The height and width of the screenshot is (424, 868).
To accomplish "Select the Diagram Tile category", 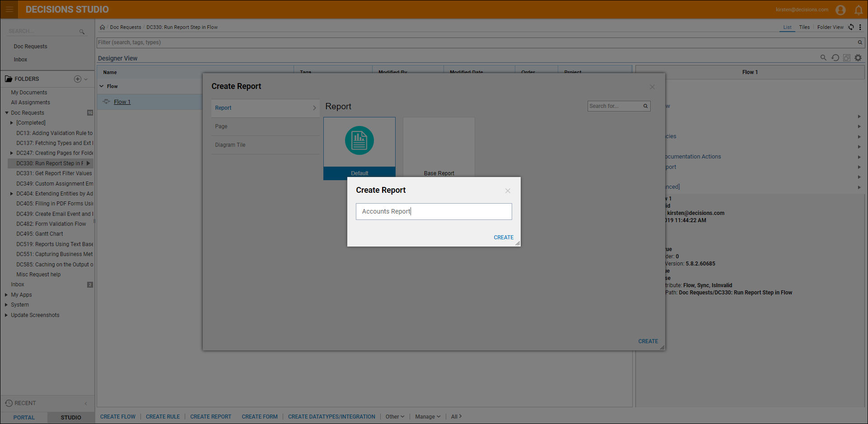I will (x=266, y=145).
